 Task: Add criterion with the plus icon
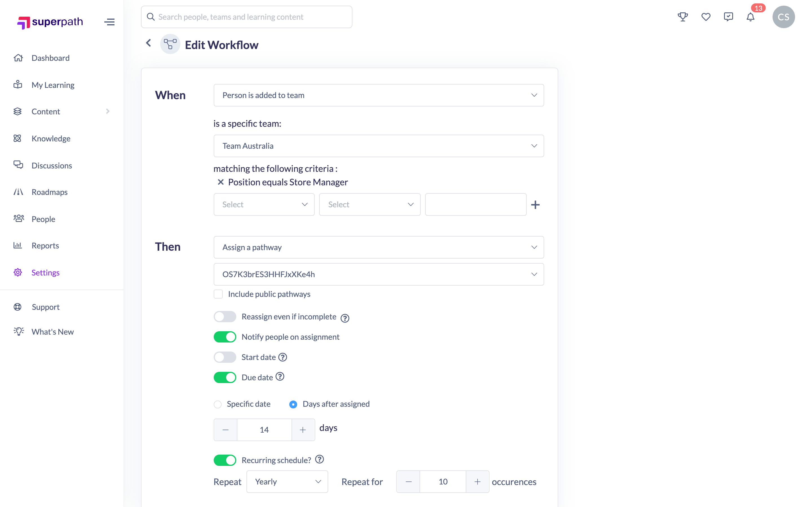pyautogui.click(x=535, y=204)
